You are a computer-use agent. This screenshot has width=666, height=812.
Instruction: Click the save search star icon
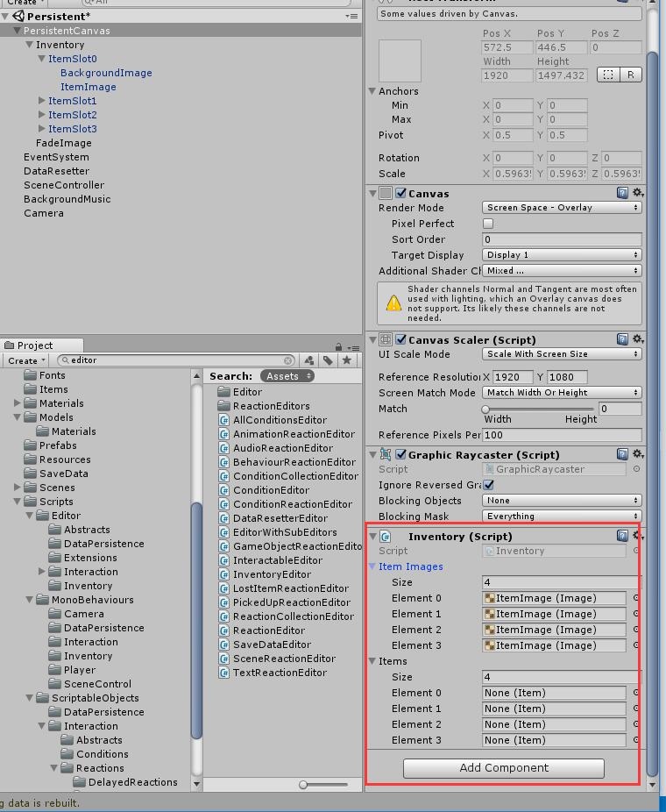coord(347,360)
